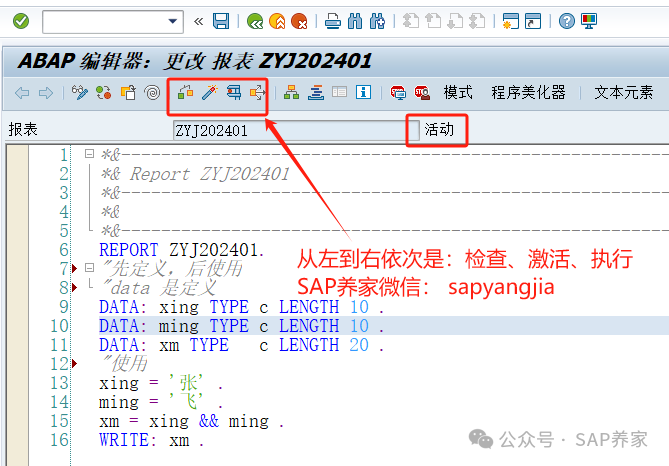Open 文本元素 text elements
The image size is (669, 466).
tap(623, 92)
